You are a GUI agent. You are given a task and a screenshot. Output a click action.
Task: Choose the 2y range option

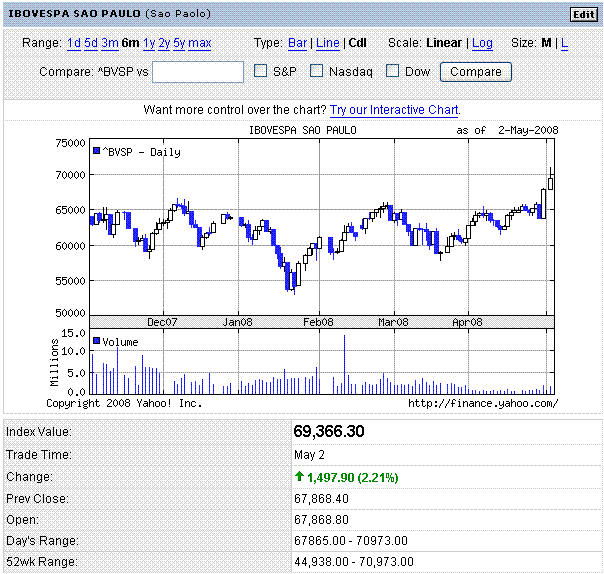[x=164, y=43]
